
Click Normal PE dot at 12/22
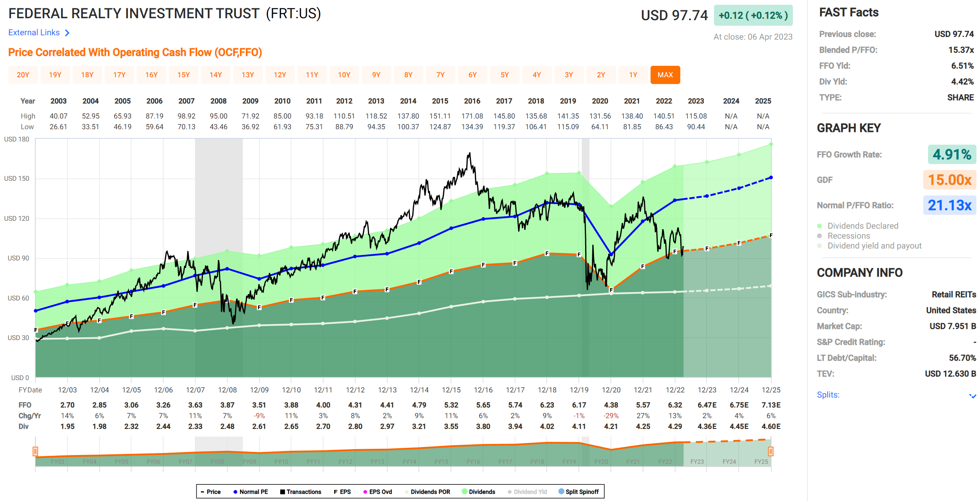[675, 201]
